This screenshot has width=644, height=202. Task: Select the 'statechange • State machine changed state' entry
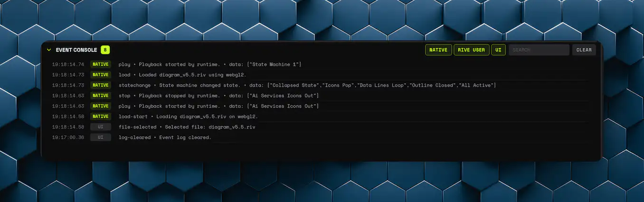[322, 85]
